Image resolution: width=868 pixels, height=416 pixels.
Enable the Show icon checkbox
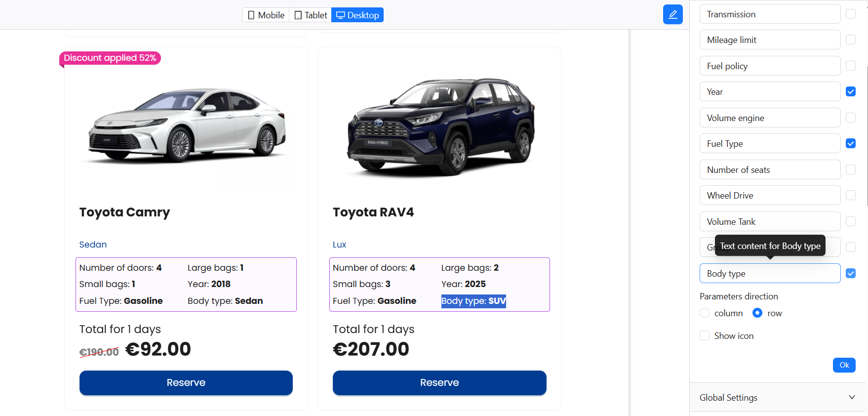coord(705,336)
